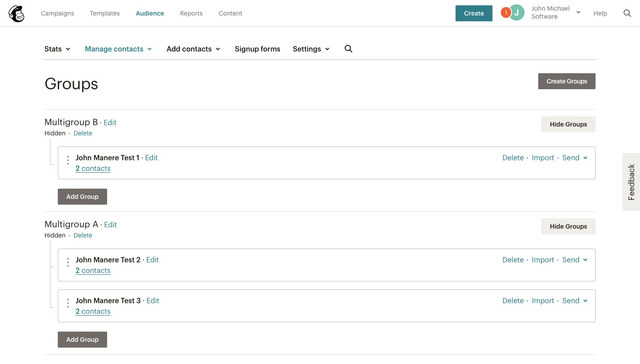Grab drag handle for John Manere Test 3
The height and width of the screenshot is (364, 640).
(x=68, y=303)
